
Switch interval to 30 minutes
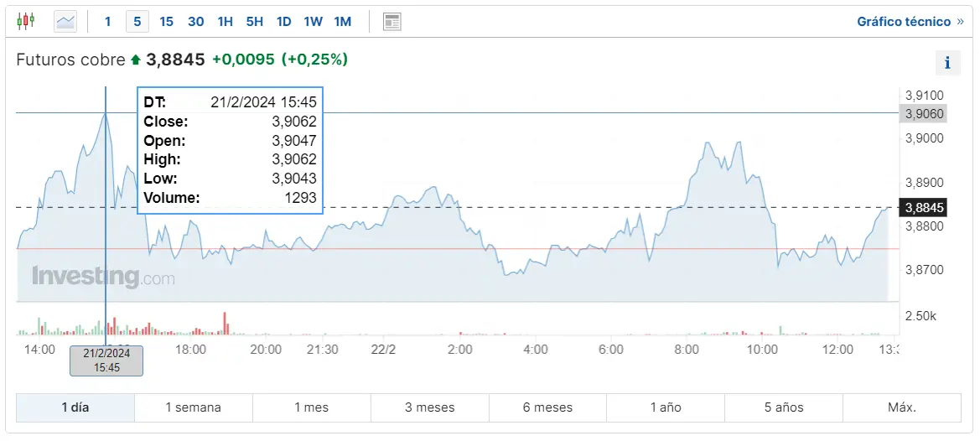point(195,22)
